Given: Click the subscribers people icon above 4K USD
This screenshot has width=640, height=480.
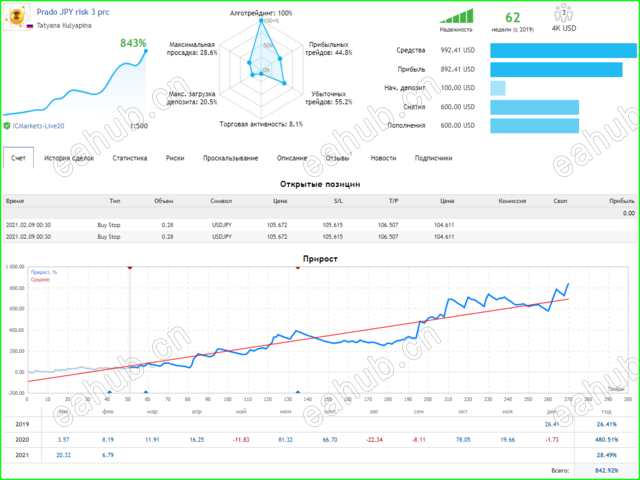Looking at the screenshot, I should tap(564, 13).
